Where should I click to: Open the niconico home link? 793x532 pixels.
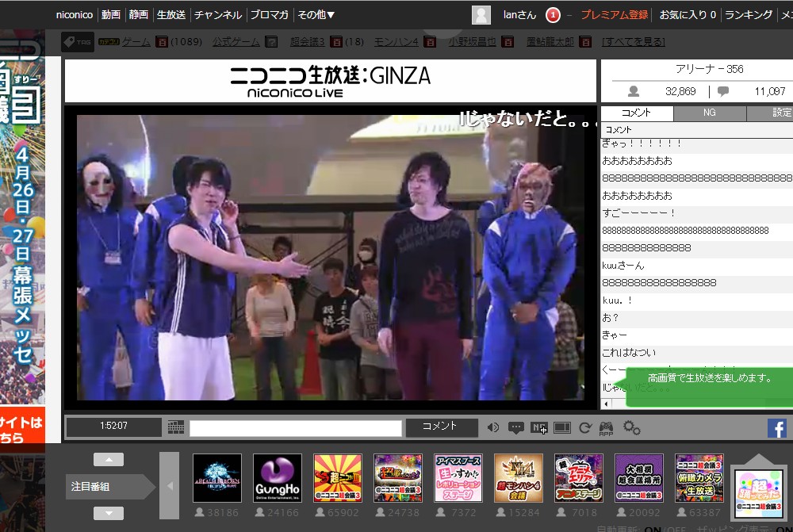pos(75,15)
